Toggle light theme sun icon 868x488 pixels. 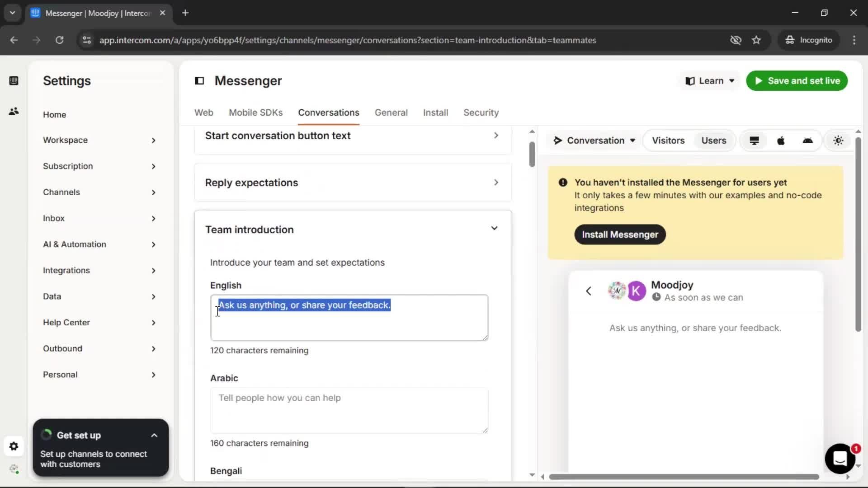tap(838, 141)
